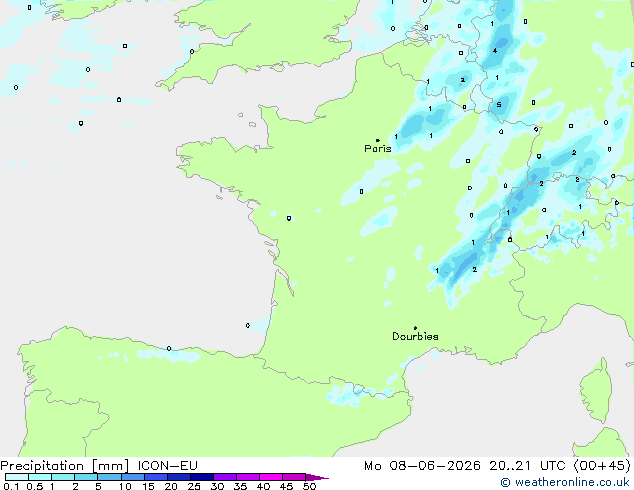Pick the 30 mm purple legend swatch
The height and width of the screenshot is (490, 634).
click(x=225, y=477)
